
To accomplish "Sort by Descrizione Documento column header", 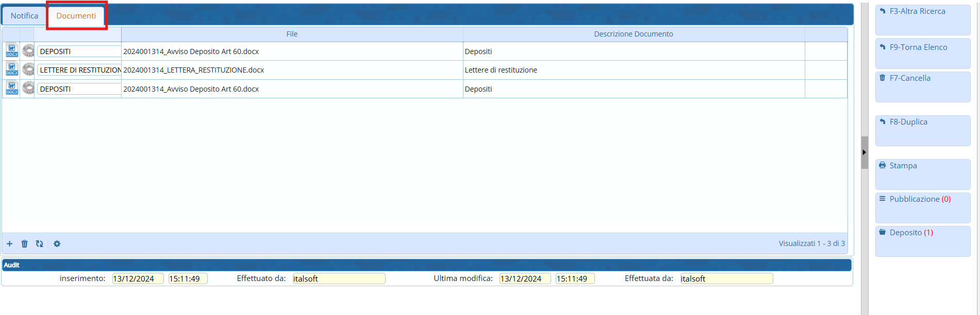I will (x=633, y=34).
